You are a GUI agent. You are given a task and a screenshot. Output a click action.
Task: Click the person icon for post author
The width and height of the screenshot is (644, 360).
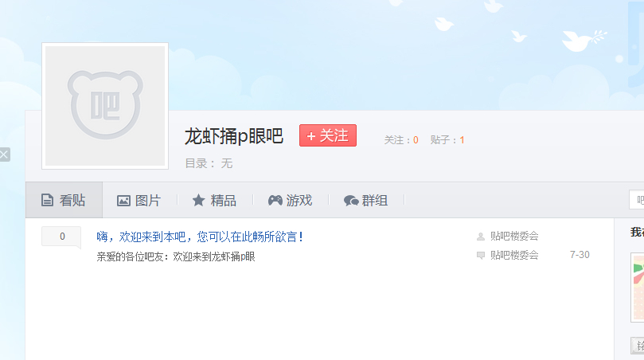[481, 237]
